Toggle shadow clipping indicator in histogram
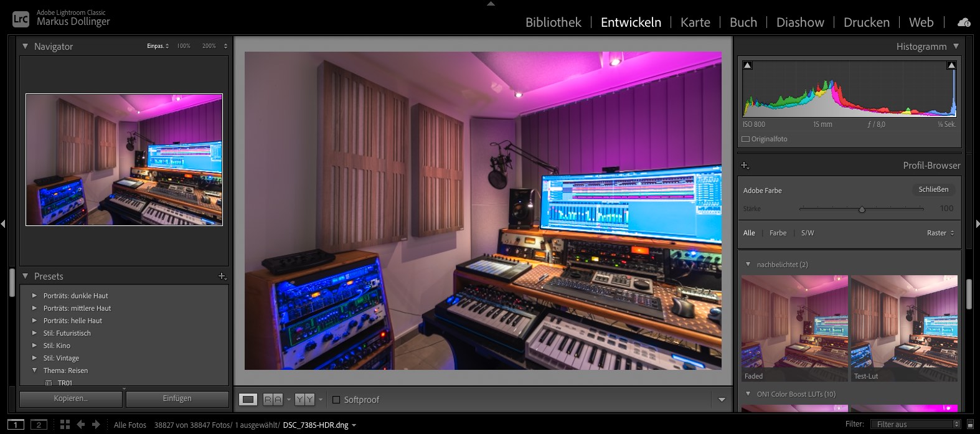 748,65
